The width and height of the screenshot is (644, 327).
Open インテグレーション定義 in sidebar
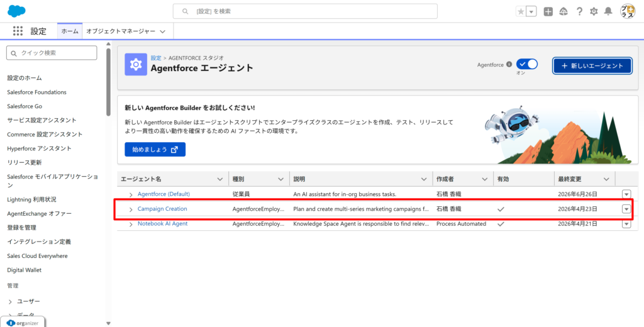pyautogui.click(x=39, y=241)
